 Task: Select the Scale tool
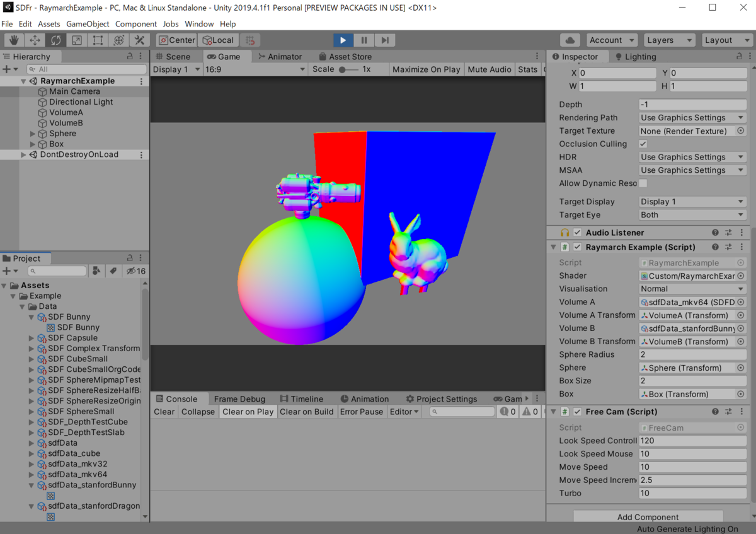[x=76, y=40]
